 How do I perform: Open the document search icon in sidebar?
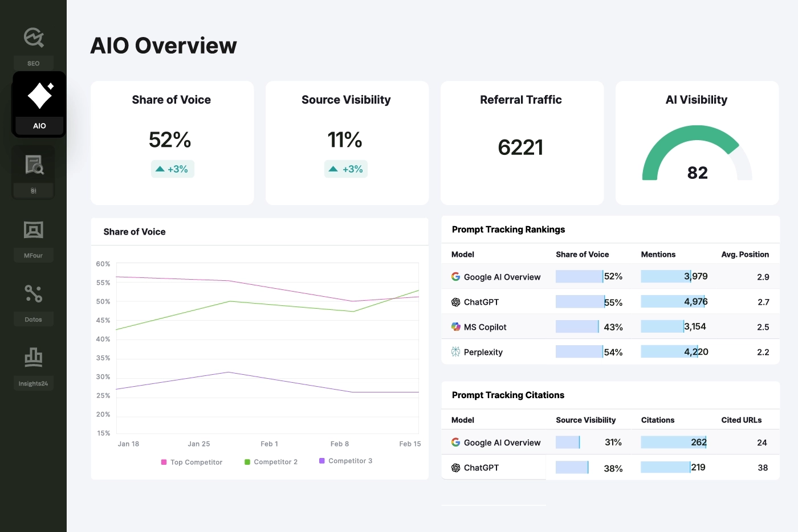34,165
